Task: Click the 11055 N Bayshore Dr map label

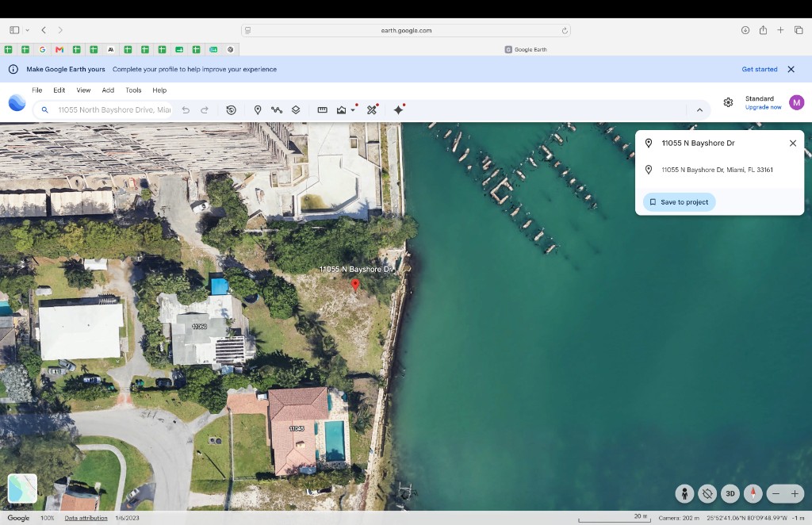Action: coord(356,269)
